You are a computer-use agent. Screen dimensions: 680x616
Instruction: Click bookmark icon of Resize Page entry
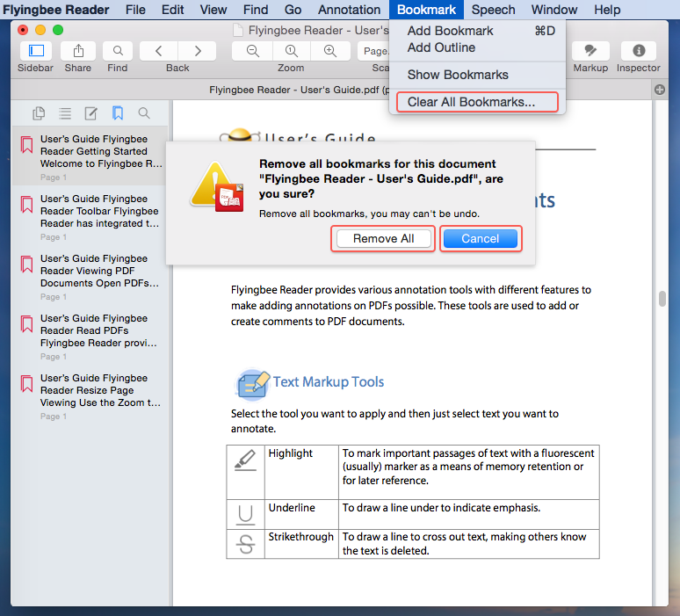(x=27, y=384)
